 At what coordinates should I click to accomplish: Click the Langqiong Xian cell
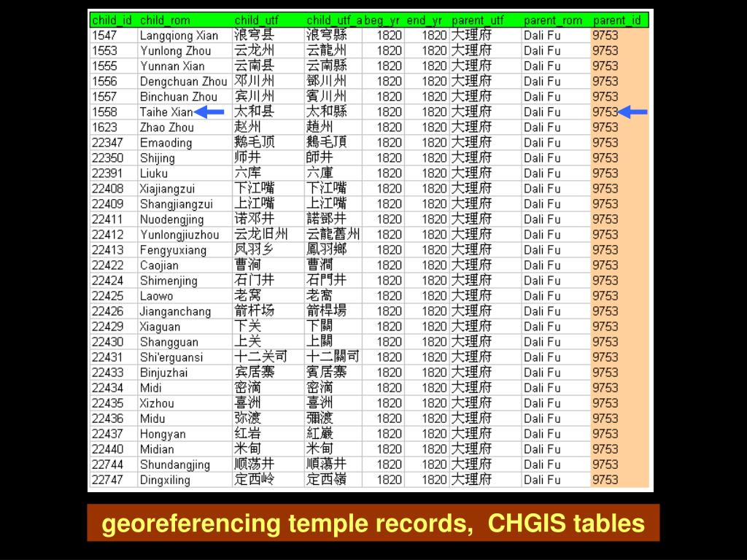coord(185,36)
